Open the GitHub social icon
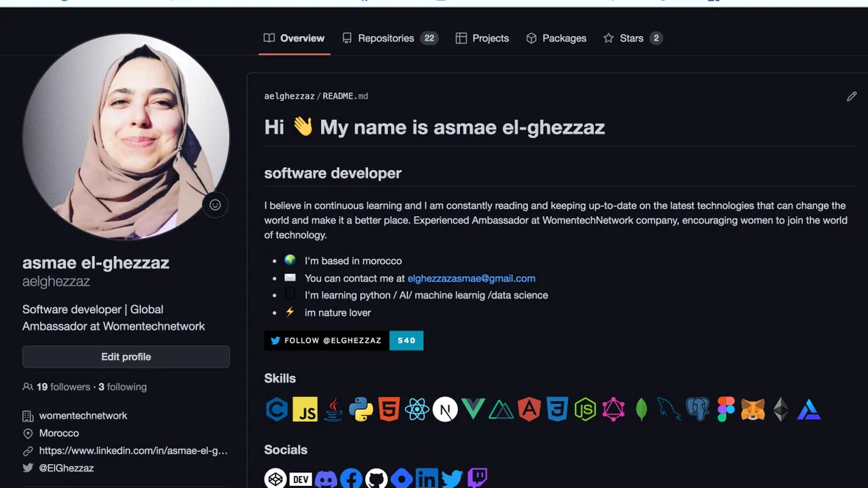The image size is (868, 488). [x=376, y=479]
